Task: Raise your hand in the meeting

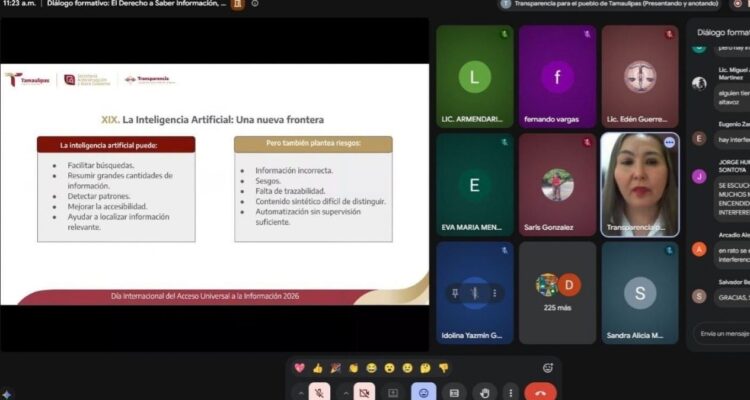Action: (x=485, y=392)
